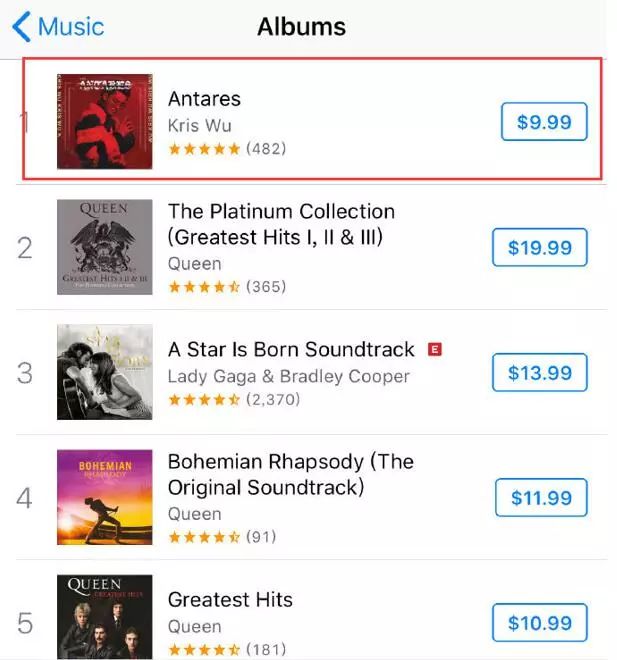Go back to Music using chevron

[x=21, y=27]
